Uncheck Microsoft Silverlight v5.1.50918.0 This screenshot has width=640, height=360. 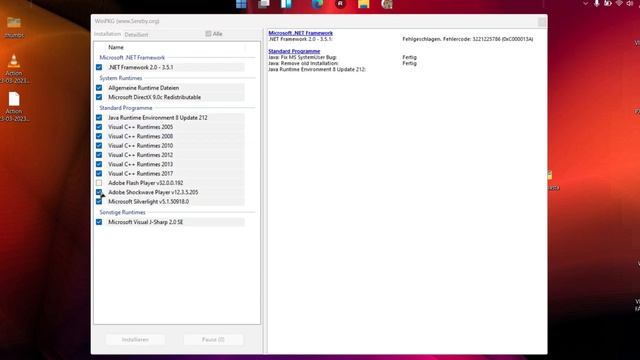point(99,201)
